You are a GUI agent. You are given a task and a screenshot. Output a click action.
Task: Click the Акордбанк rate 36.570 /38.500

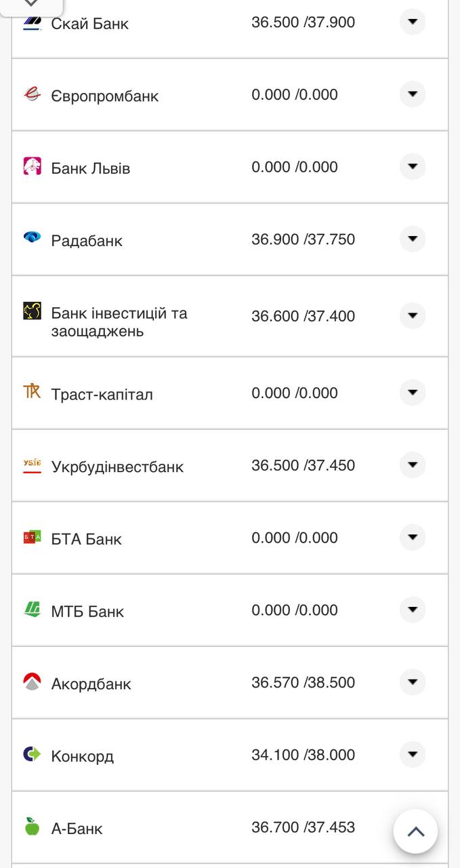(303, 682)
